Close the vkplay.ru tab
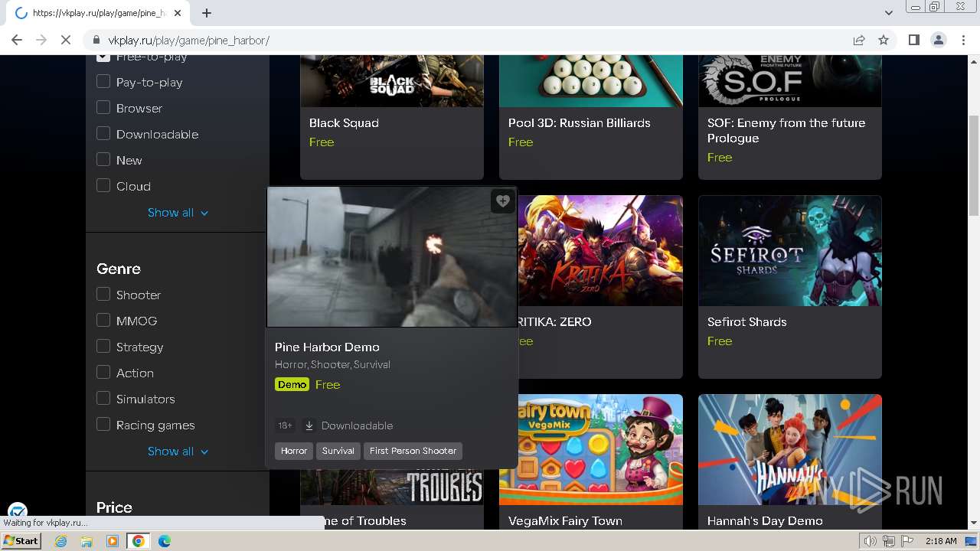 click(x=178, y=13)
